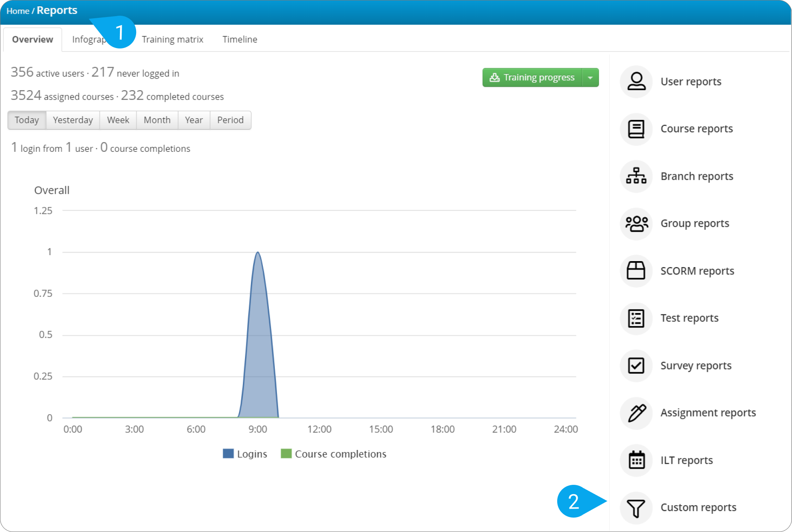Click the Reports breadcrumb title
The image size is (792, 532).
(57, 11)
